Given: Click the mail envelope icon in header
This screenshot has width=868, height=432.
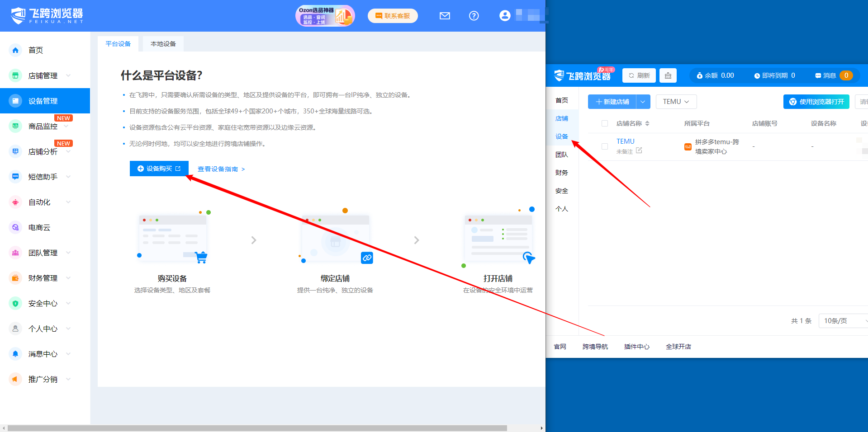Looking at the screenshot, I should (445, 16).
